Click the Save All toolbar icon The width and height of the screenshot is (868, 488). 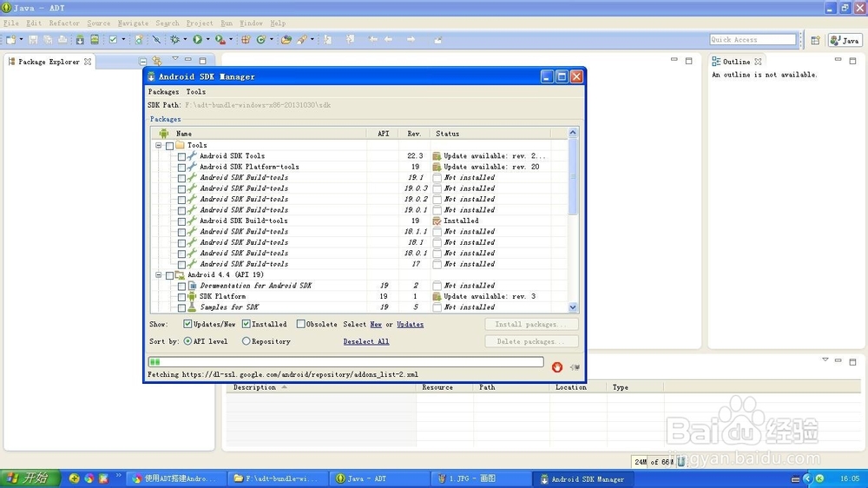pos(48,39)
